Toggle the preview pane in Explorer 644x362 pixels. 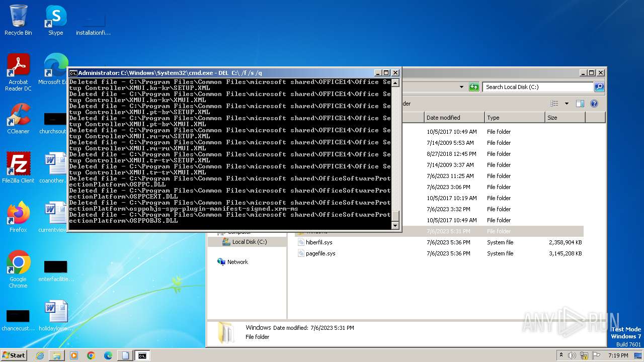580,104
